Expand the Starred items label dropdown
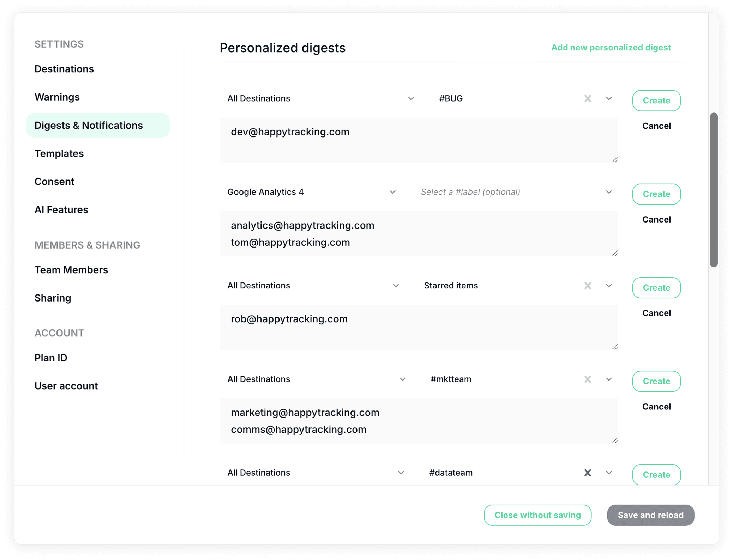The image size is (733, 560). click(609, 286)
